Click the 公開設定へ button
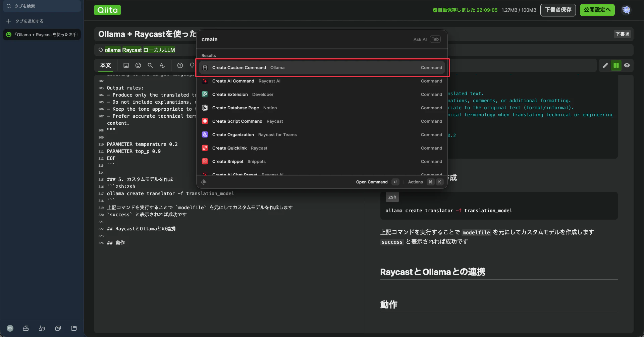 pyautogui.click(x=597, y=10)
